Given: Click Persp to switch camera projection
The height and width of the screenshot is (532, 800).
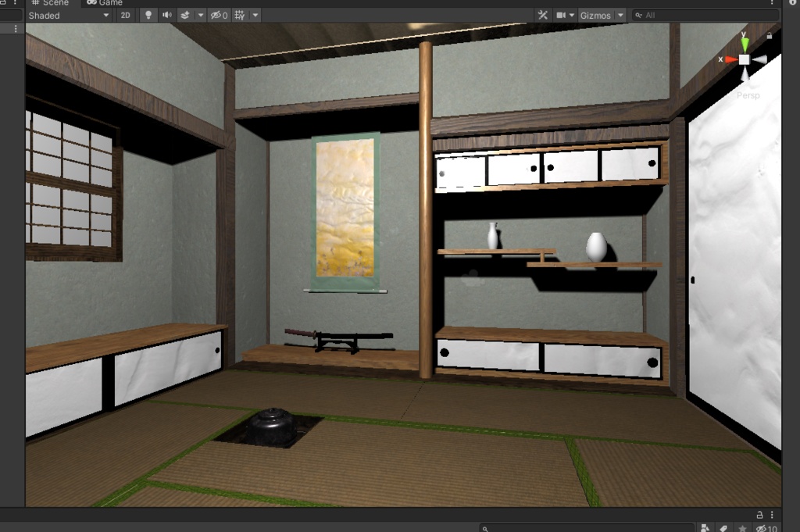Looking at the screenshot, I should click(748, 95).
